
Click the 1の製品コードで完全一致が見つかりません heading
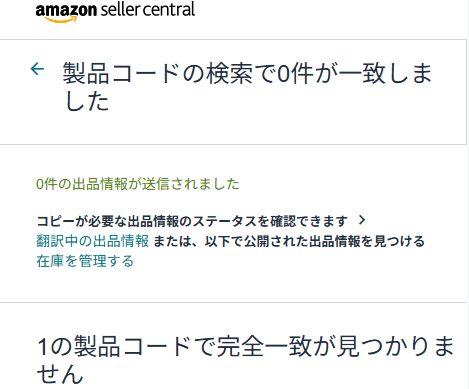pyautogui.click(x=245, y=359)
